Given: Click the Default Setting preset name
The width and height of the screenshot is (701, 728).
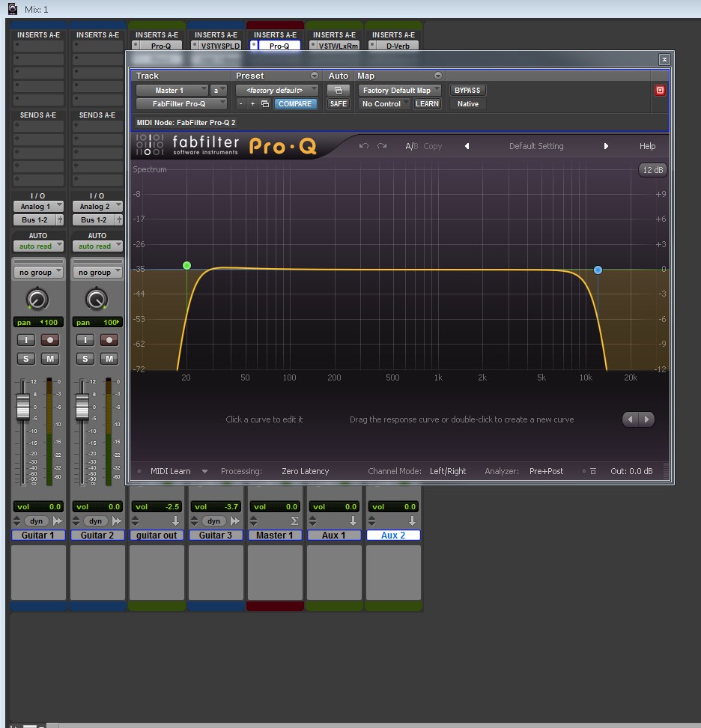Looking at the screenshot, I should (x=536, y=146).
